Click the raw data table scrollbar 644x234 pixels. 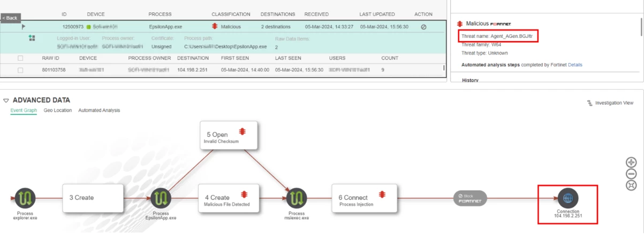443,68
